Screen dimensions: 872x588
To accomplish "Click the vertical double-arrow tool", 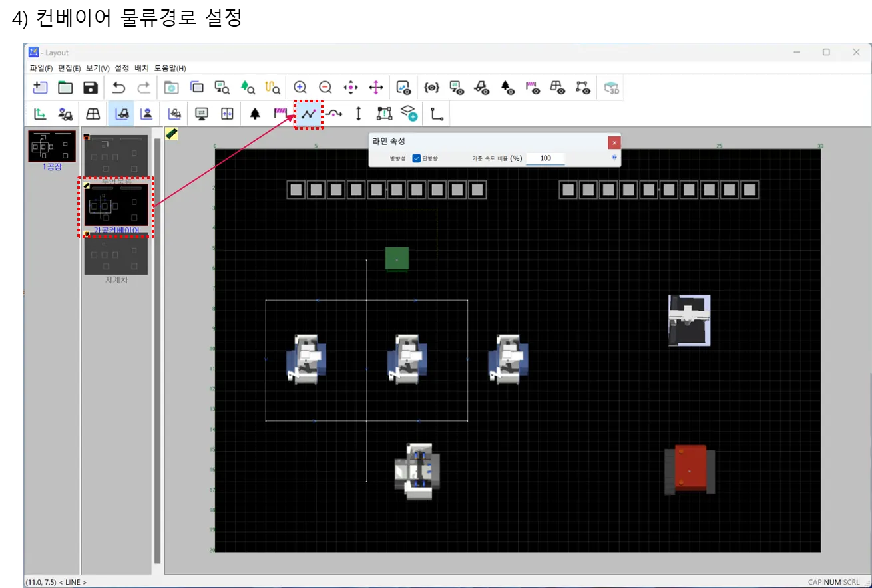I will point(358,114).
